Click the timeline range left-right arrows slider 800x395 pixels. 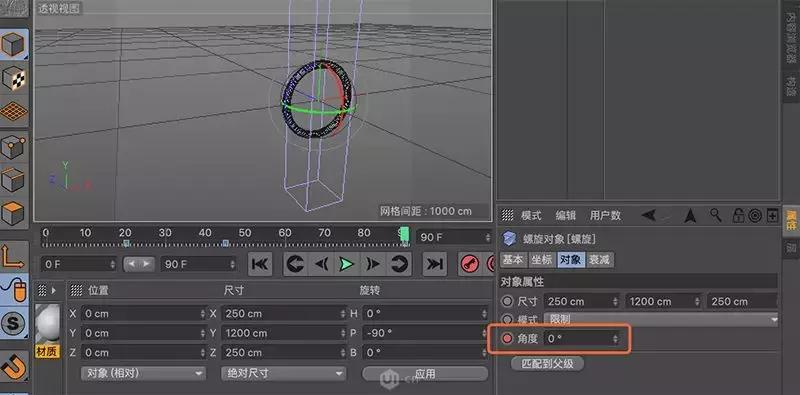click(x=139, y=264)
